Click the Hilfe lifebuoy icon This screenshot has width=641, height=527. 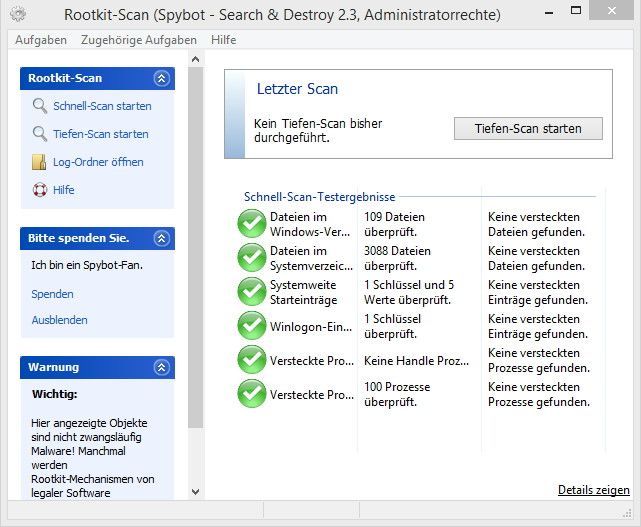pos(40,190)
